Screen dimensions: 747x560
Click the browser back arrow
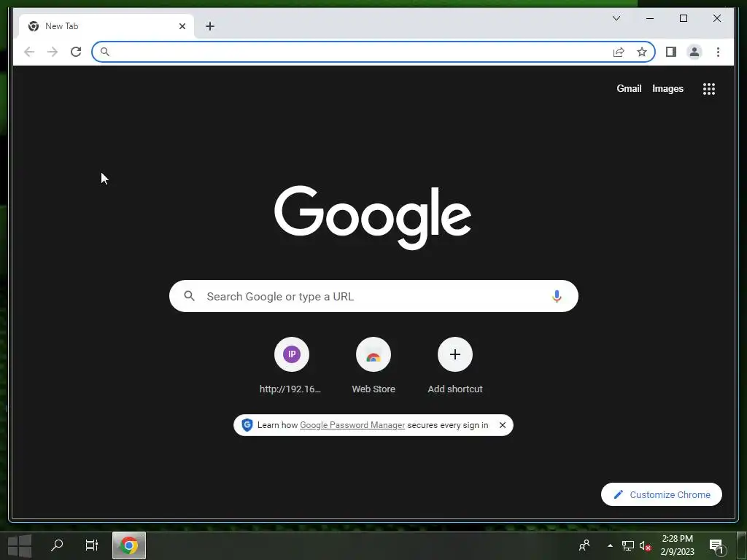tap(29, 52)
